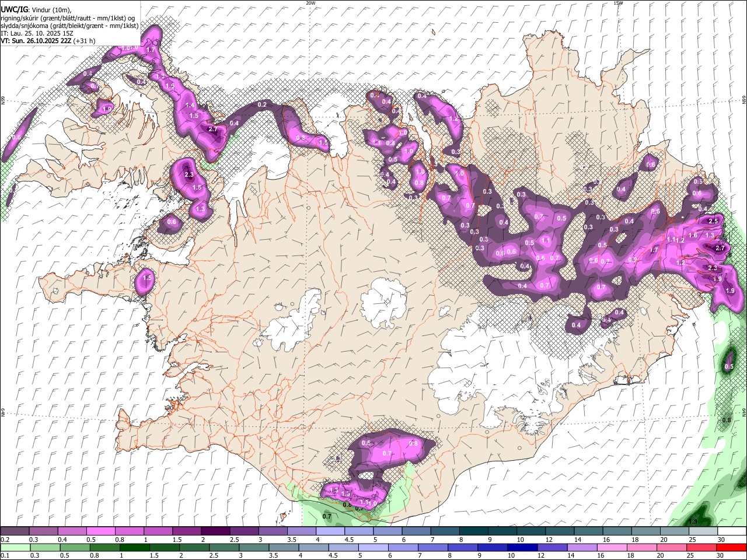This screenshot has width=747, height=560.
Task: Click the lilac 14 rain legend swatch
Action: coord(581,548)
